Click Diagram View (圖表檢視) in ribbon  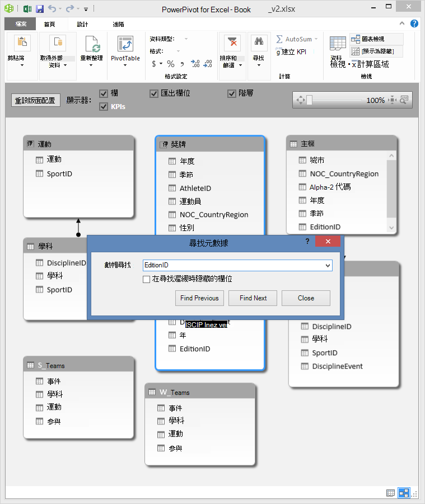click(376, 39)
